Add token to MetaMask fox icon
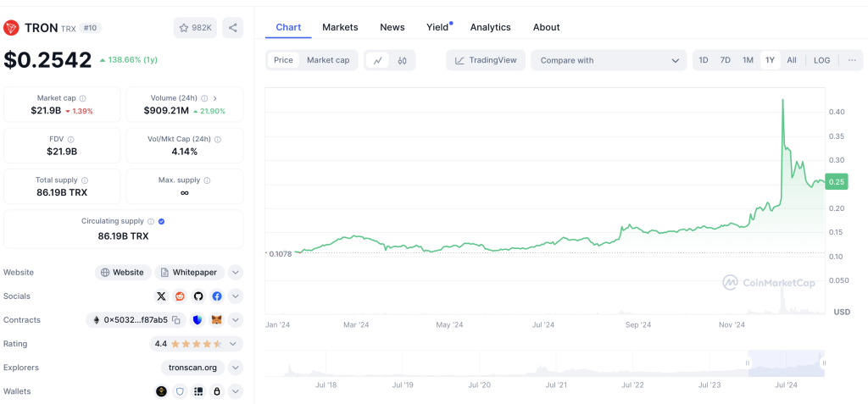The height and width of the screenshot is (404, 868). click(x=217, y=320)
